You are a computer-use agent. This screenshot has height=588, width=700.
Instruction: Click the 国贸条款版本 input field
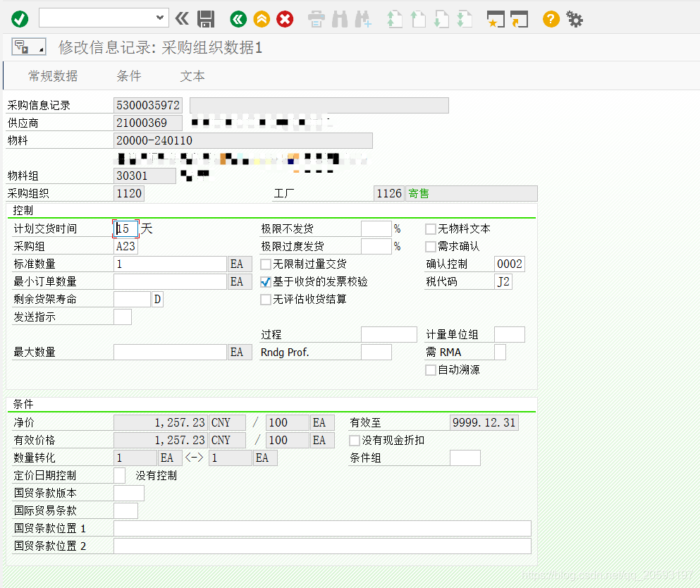point(129,494)
